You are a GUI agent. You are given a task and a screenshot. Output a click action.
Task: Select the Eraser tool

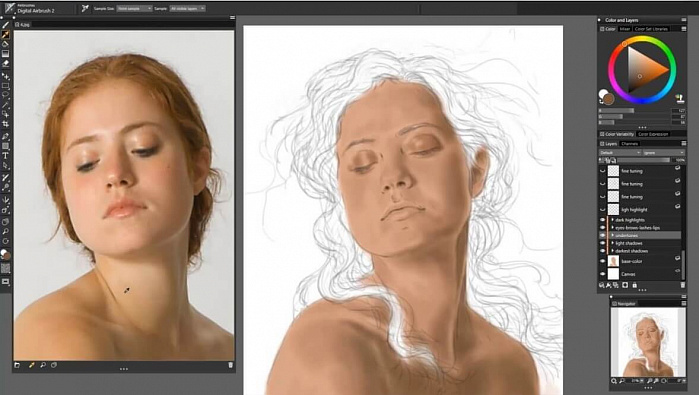pyautogui.click(x=5, y=64)
